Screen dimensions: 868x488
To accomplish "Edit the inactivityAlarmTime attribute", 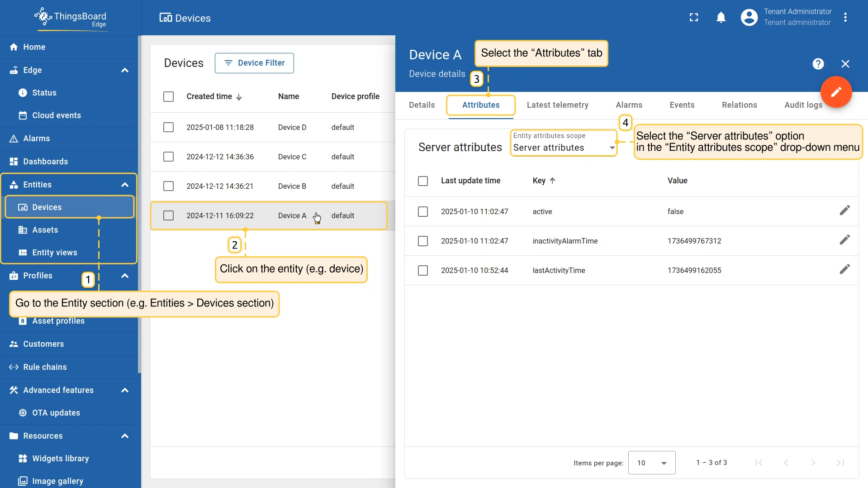I will (x=844, y=240).
